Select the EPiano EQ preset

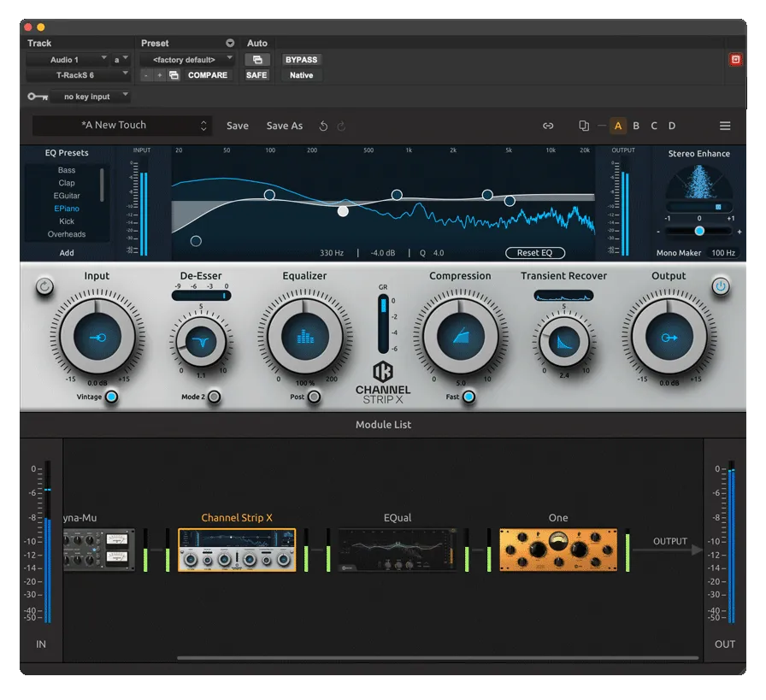tap(66, 208)
